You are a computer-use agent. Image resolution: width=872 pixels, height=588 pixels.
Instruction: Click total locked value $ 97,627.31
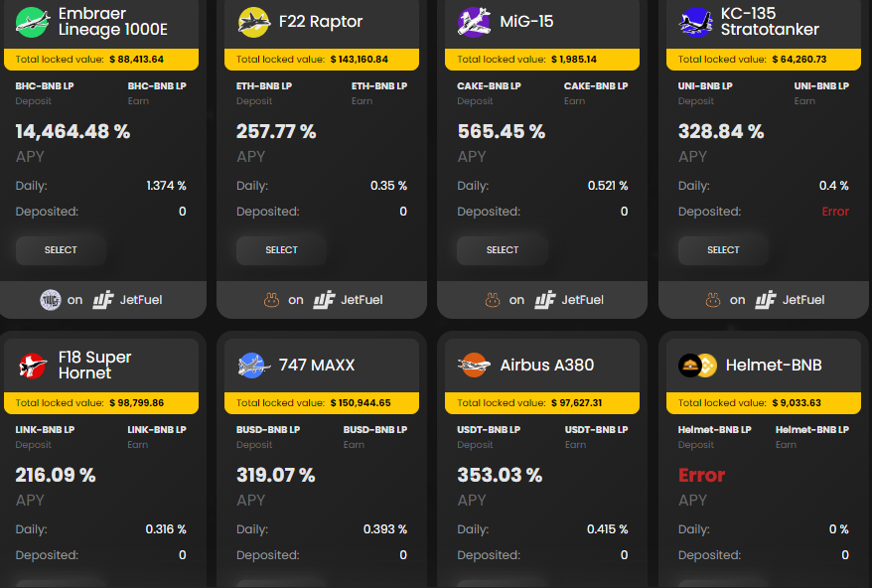point(577,403)
